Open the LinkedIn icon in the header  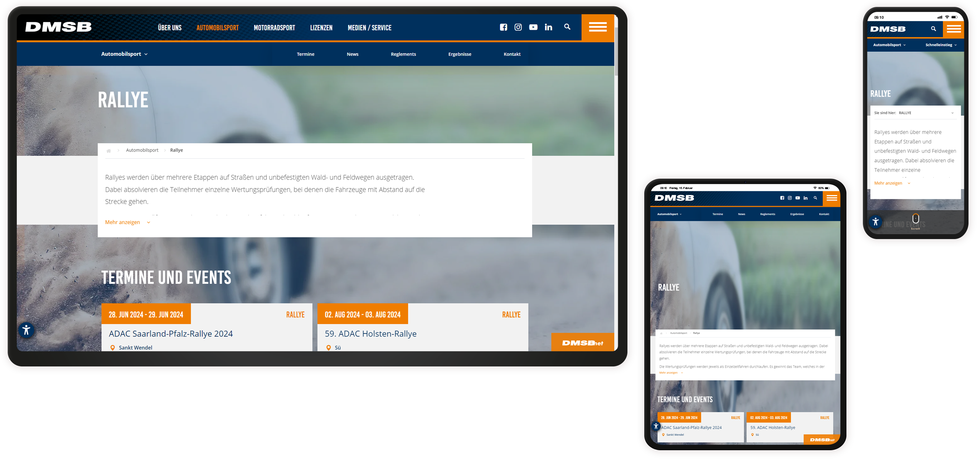tap(548, 27)
